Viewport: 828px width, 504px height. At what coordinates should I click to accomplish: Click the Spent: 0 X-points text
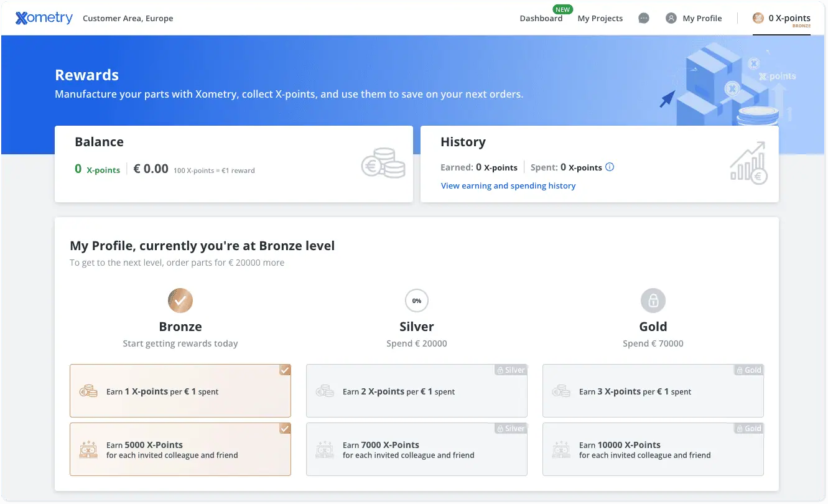pyautogui.click(x=566, y=167)
